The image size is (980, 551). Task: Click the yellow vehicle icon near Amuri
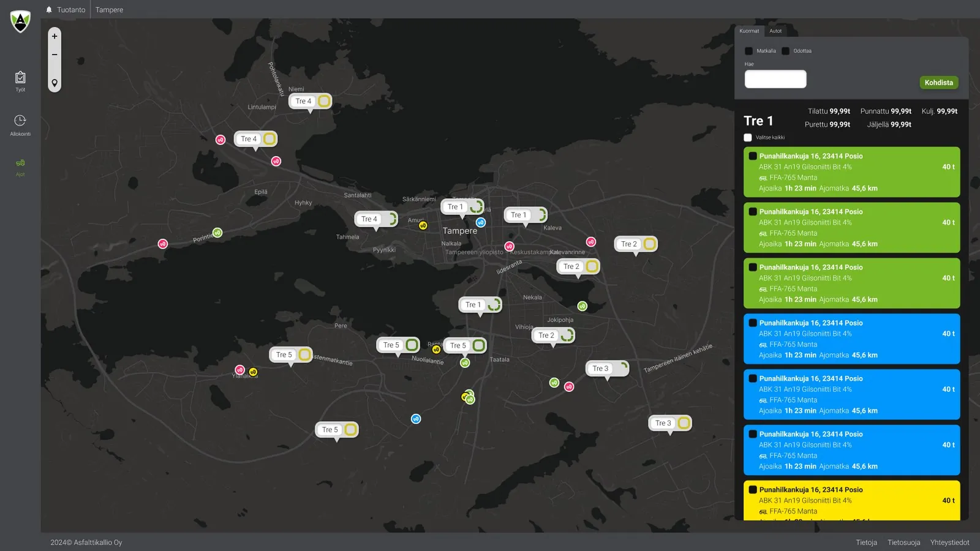[x=423, y=226]
